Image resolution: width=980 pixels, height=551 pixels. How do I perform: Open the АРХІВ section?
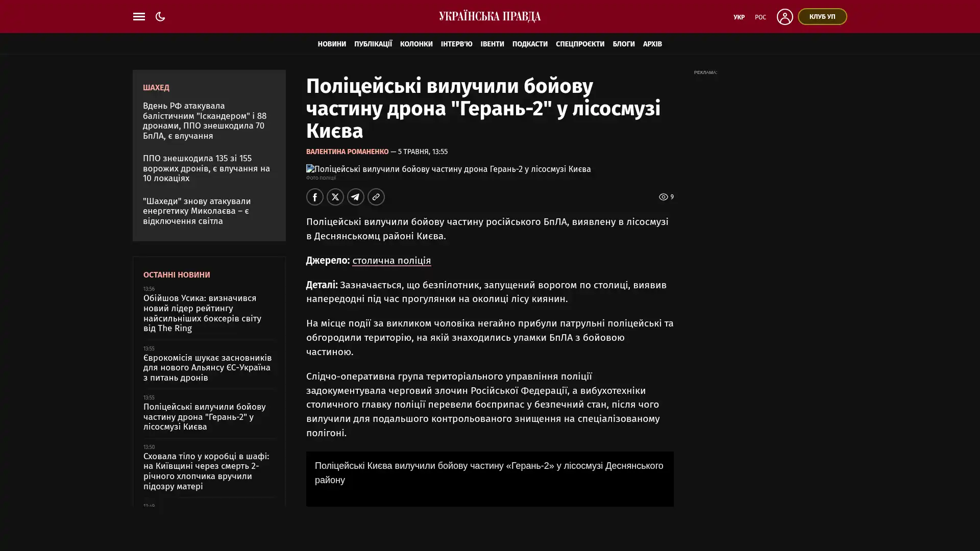coord(652,44)
